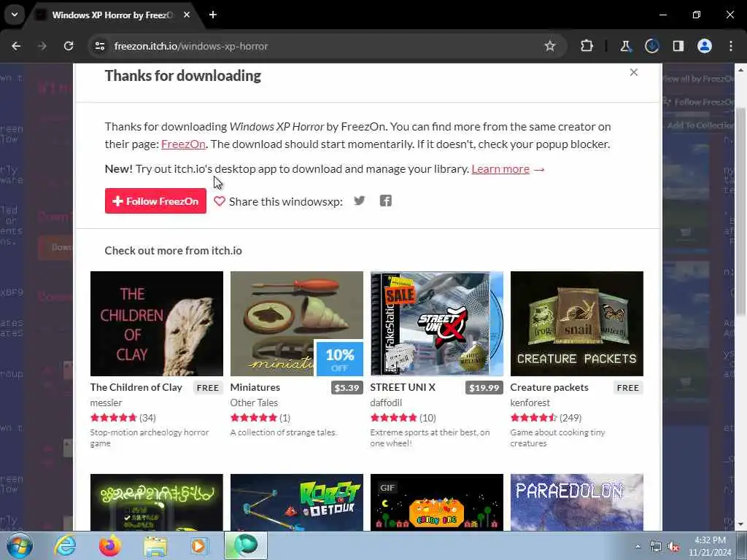Open author Other Tales page
747x560 pixels.
[x=254, y=402]
